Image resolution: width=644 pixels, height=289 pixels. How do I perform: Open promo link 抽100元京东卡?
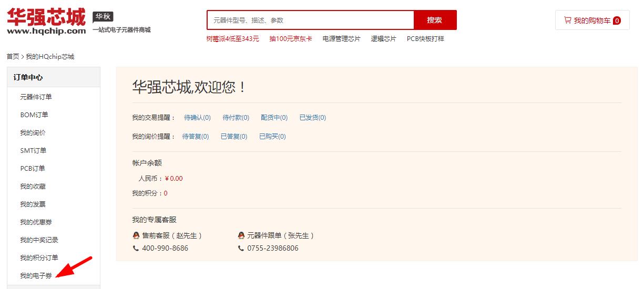coord(291,39)
